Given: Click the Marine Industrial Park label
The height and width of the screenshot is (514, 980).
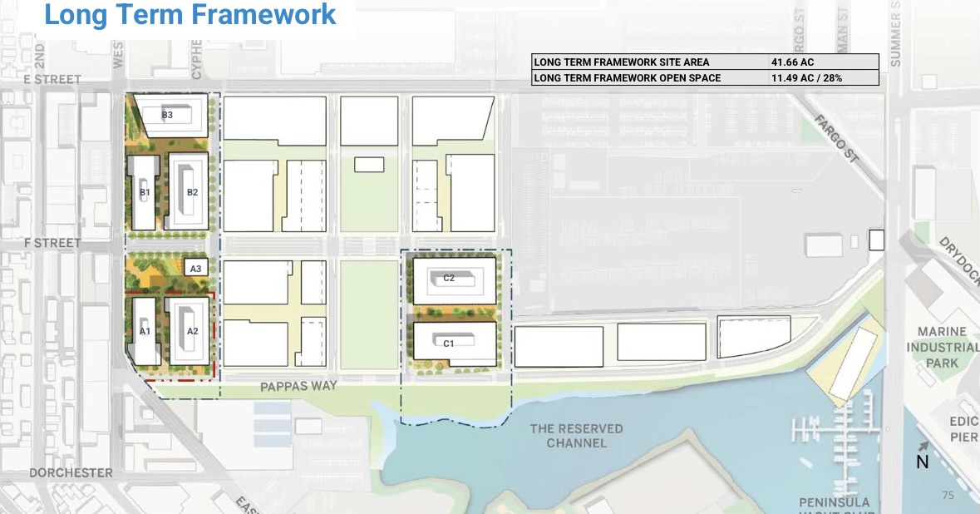Looking at the screenshot, I should click(x=943, y=347).
